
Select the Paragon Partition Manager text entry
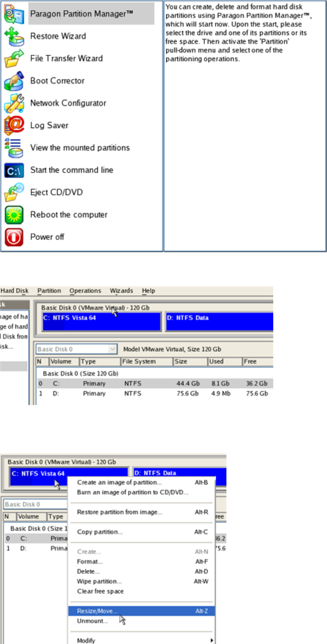pyautogui.click(x=81, y=14)
